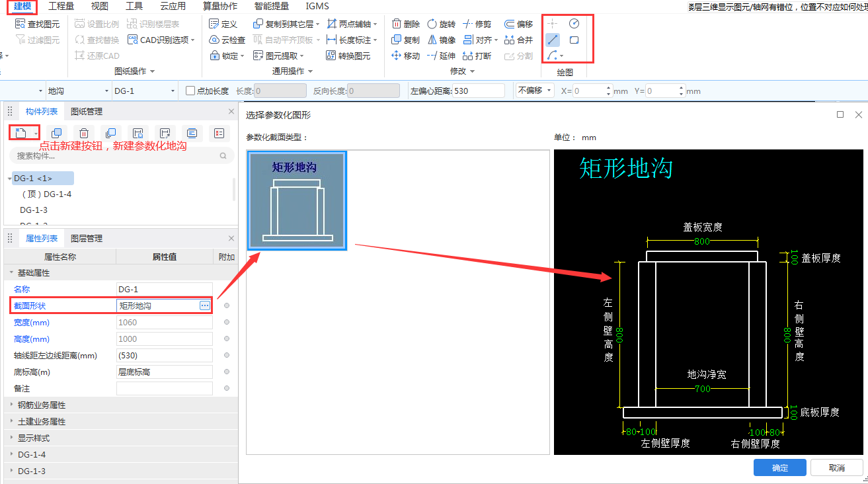The width and height of the screenshot is (868, 484).
Task: Click the 名称 value field DG-1
Action: 165,289
